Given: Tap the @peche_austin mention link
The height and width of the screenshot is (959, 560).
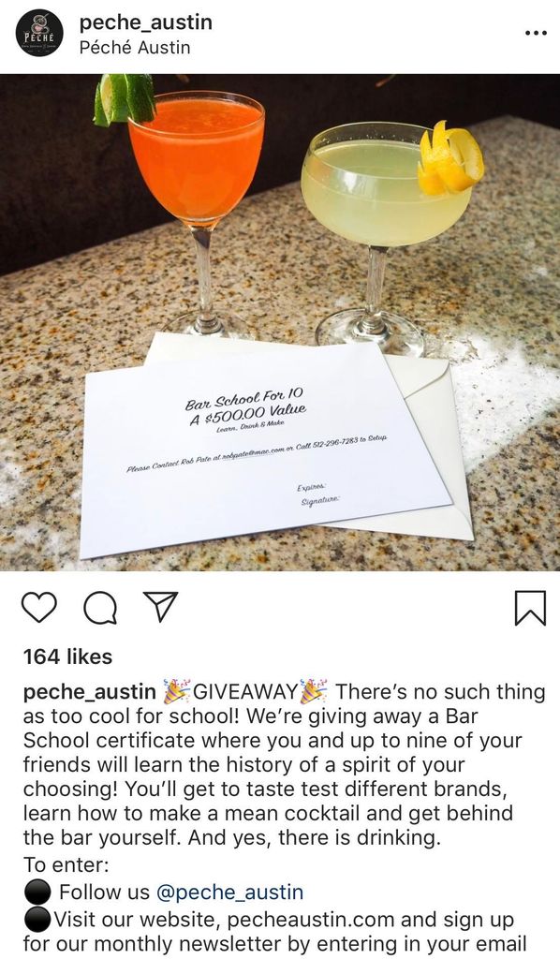Looking at the screenshot, I should [x=229, y=892].
